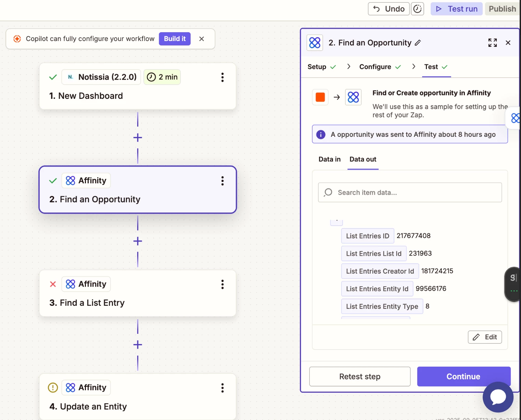Viewport: 521px width, 420px height.
Task: Expand the side panel to full screen
Action: [493, 43]
